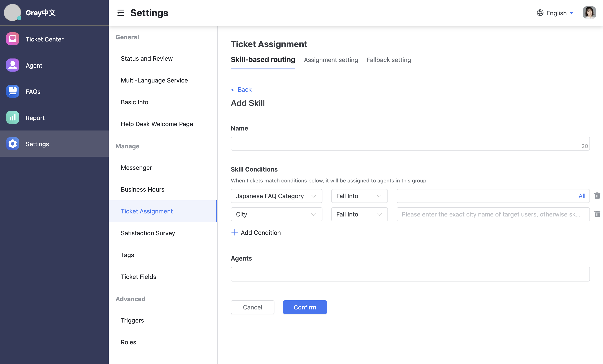
Task: Open the Satisfaction Survey settings page
Action: [147, 233]
